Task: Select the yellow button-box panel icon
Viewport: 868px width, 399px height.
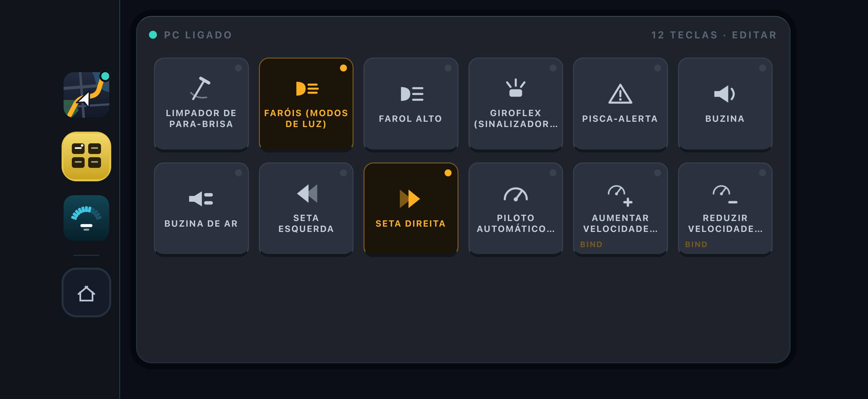Action: click(86, 156)
